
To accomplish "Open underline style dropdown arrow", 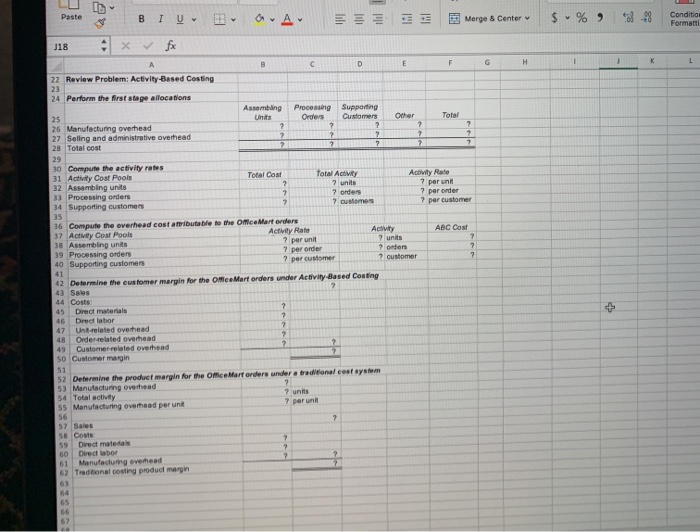I will click(194, 19).
